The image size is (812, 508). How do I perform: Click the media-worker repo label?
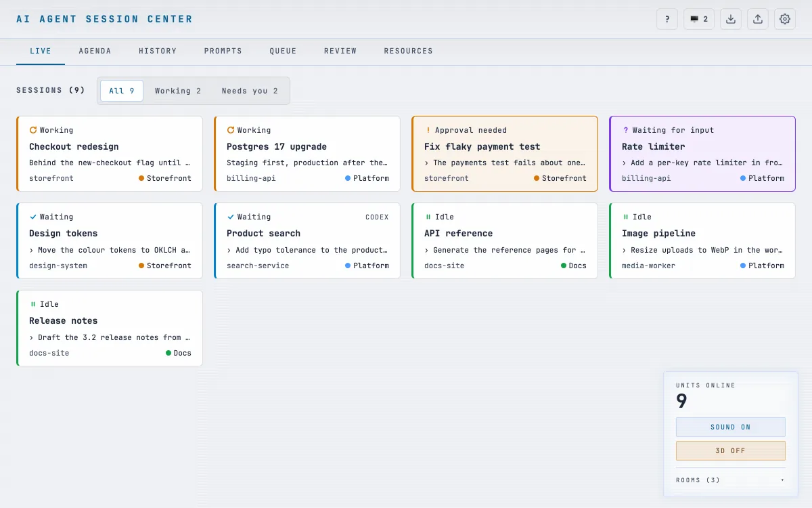[648, 266]
